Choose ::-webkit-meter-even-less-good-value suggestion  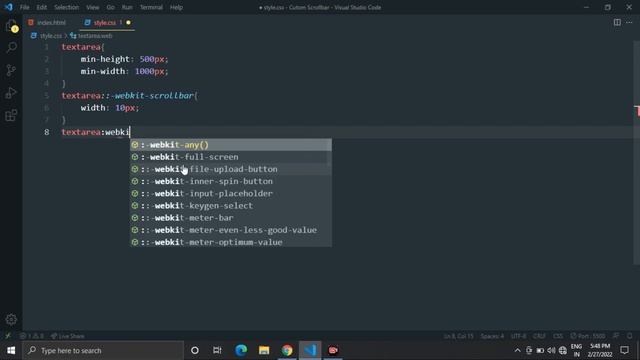231,230
